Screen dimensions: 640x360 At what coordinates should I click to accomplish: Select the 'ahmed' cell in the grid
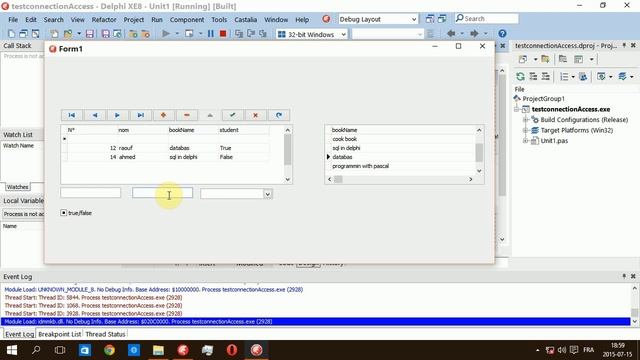[x=143, y=157]
